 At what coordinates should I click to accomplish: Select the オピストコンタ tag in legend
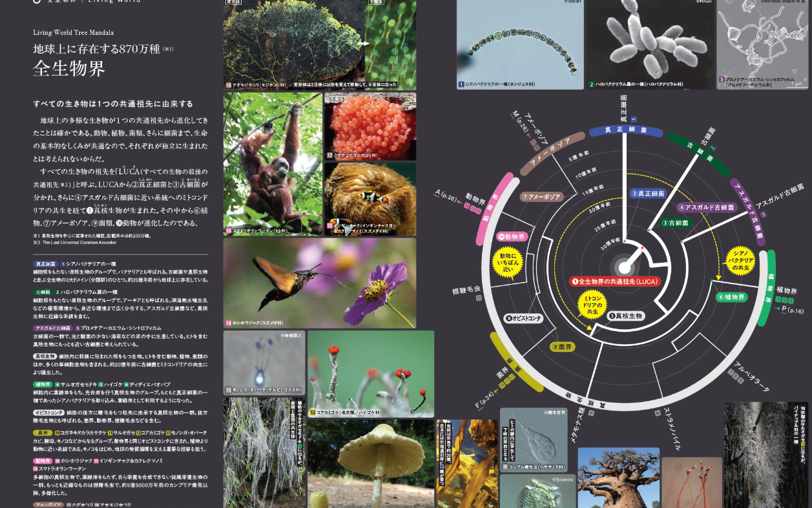(48, 412)
